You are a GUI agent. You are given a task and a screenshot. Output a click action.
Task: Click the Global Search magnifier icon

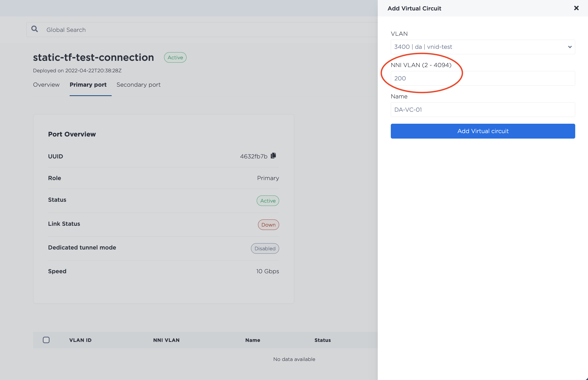pyautogui.click(x=34, y=29)
